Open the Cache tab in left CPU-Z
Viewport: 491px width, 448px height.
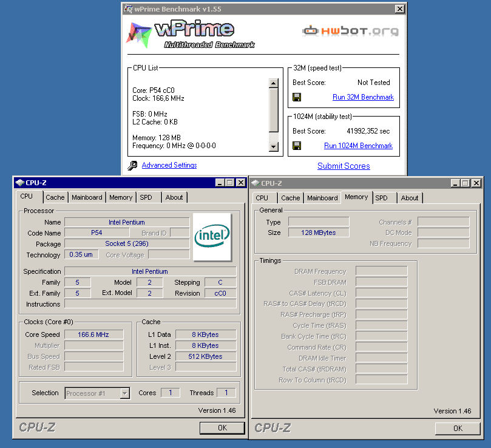click(55, 197)
